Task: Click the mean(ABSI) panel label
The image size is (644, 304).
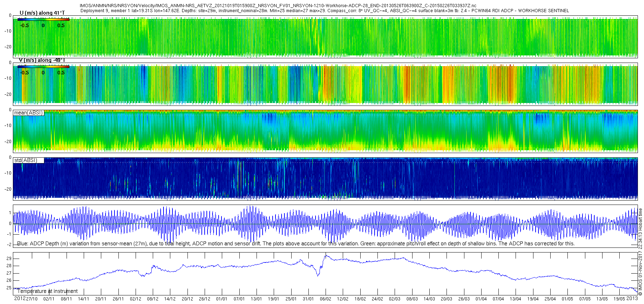Action: coord(28,113)
